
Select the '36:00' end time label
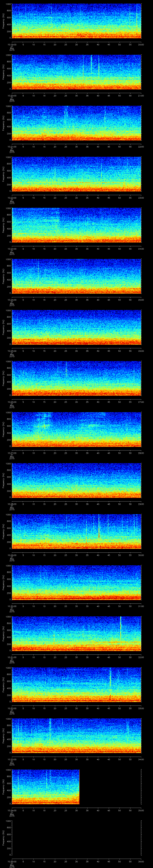(141, 861)
